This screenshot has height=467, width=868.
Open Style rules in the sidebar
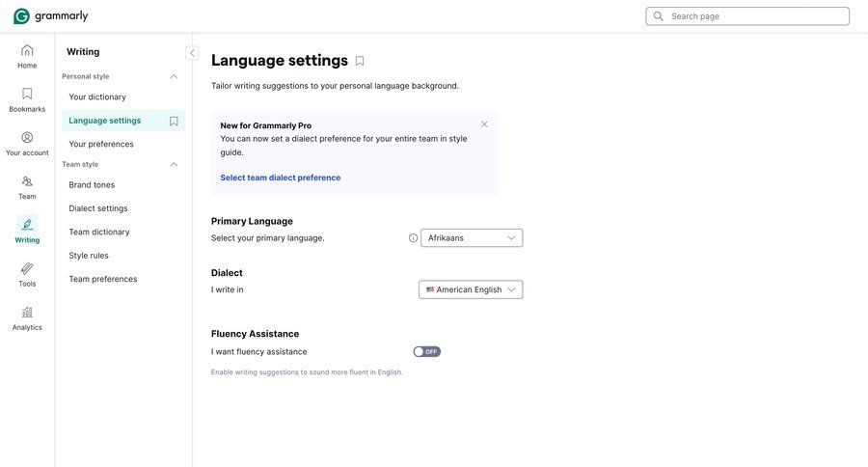(x=89, y=256)
